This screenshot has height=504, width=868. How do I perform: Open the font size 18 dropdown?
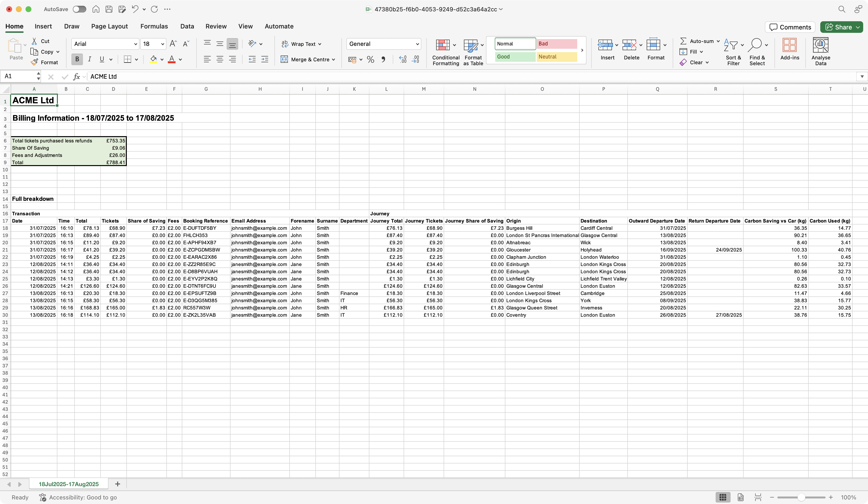162,44
